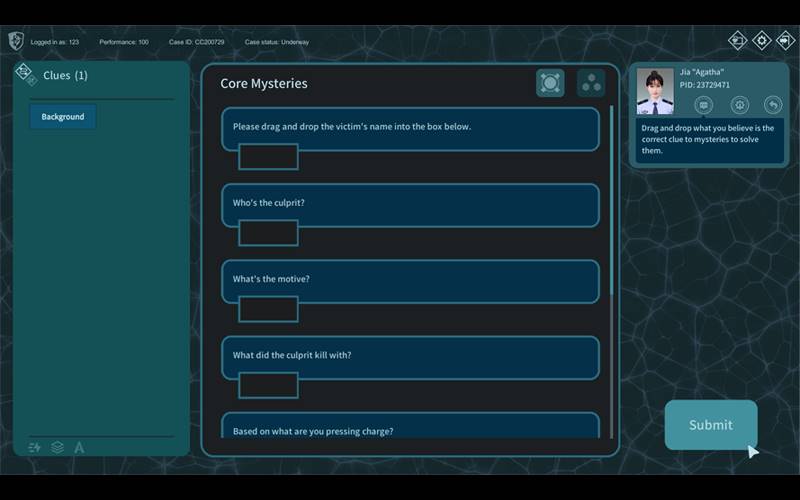Click the rightmost diamond icon in top right
The image size is (800, 500).
coord(785,41)
